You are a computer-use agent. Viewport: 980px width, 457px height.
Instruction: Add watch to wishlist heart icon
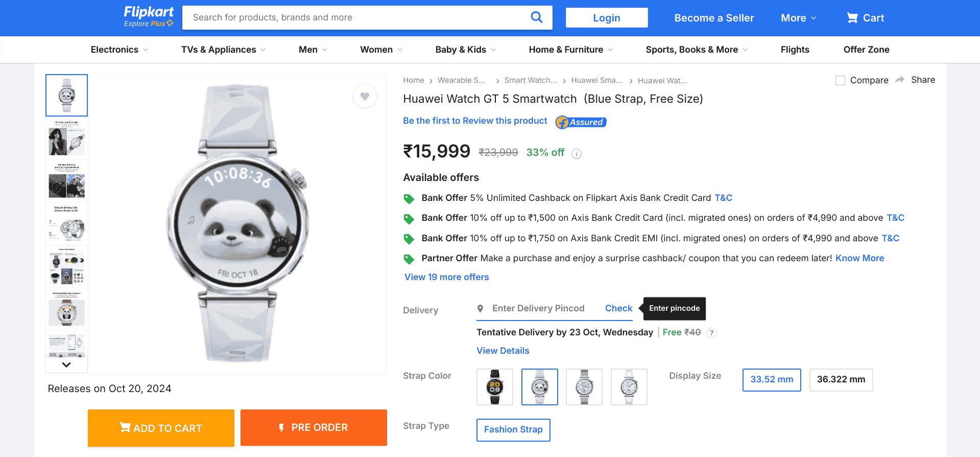point(365,96)
